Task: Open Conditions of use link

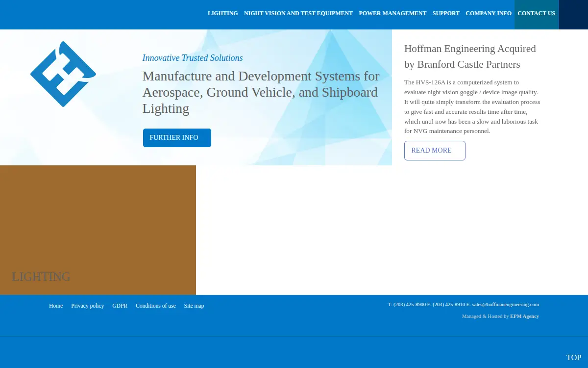Action: [156, 306]
